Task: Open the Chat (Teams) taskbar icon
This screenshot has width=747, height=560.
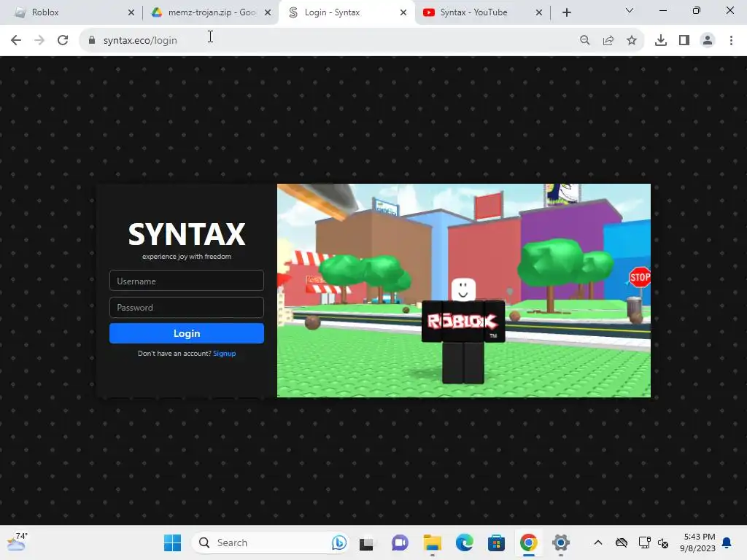Action: click(400, 542)
